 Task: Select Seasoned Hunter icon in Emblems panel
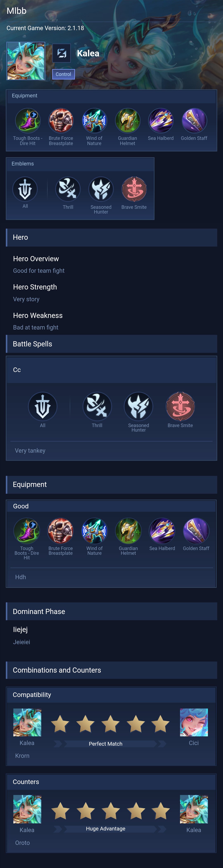pos(101,189)
